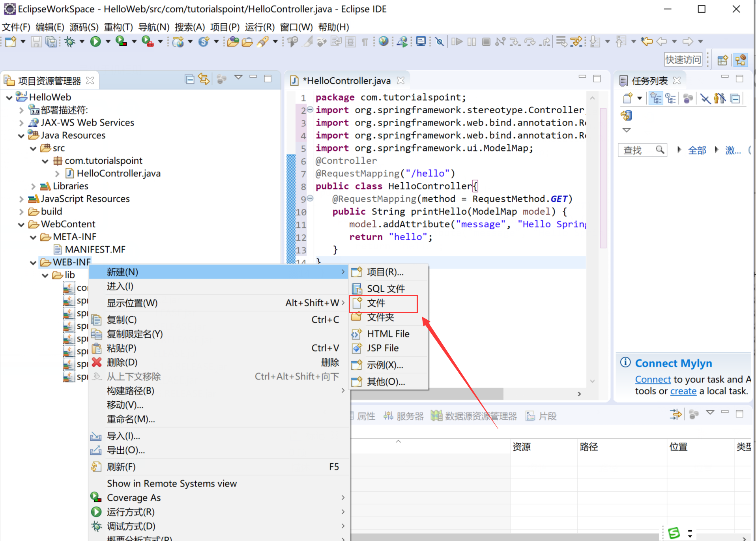This screenshot has height=541, width=756.
Task: Click the Last Edit Location arrow icon
Action: coord(646,41)
